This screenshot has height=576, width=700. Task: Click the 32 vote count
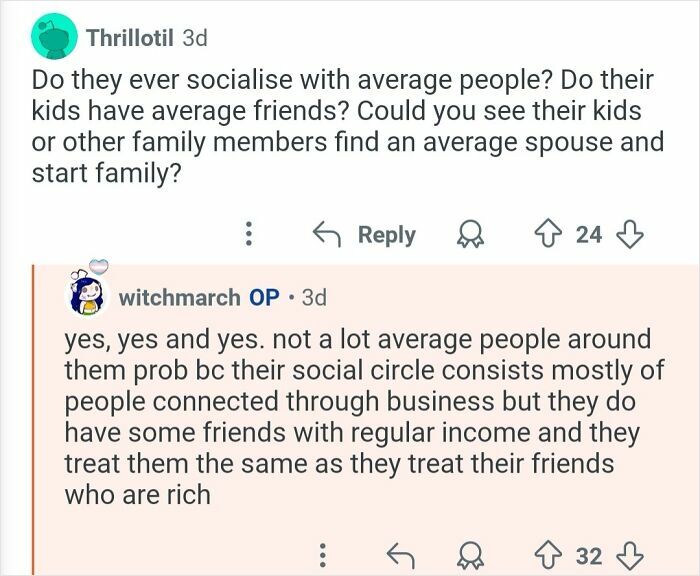coord(589,556)
